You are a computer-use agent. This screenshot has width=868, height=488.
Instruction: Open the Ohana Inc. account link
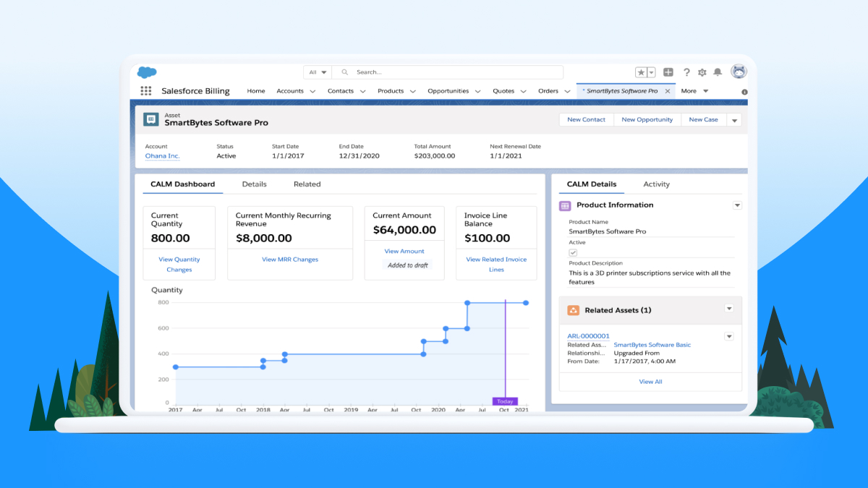(x=161, y=155)
